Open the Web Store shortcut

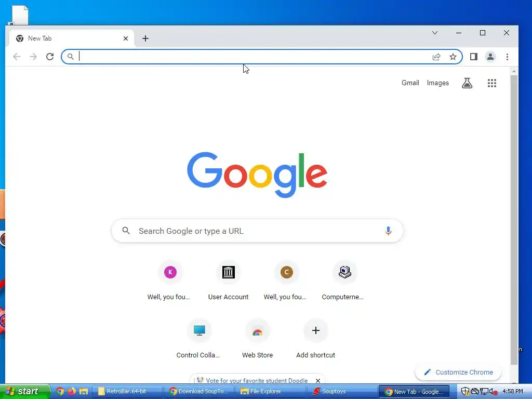258,339
